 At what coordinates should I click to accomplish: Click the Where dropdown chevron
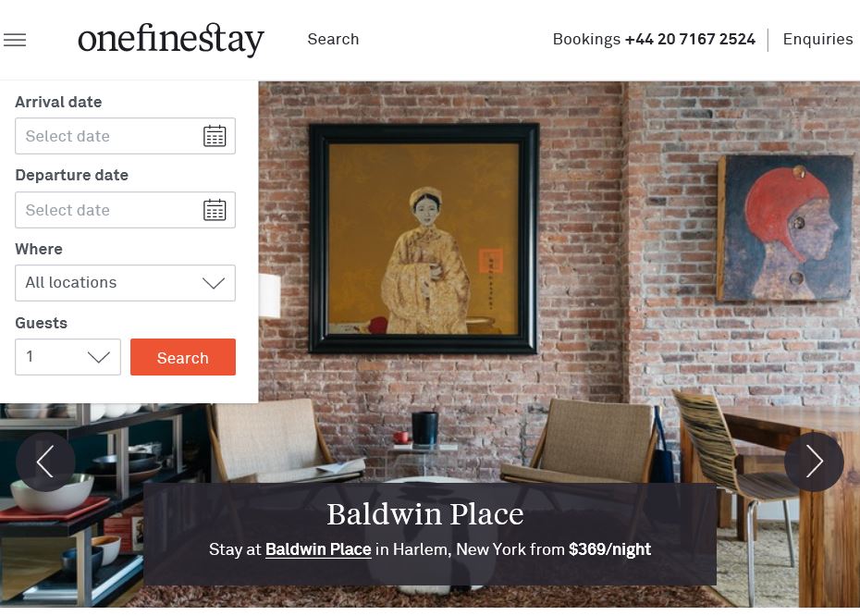pyautogui.click(x=214, y=283)
